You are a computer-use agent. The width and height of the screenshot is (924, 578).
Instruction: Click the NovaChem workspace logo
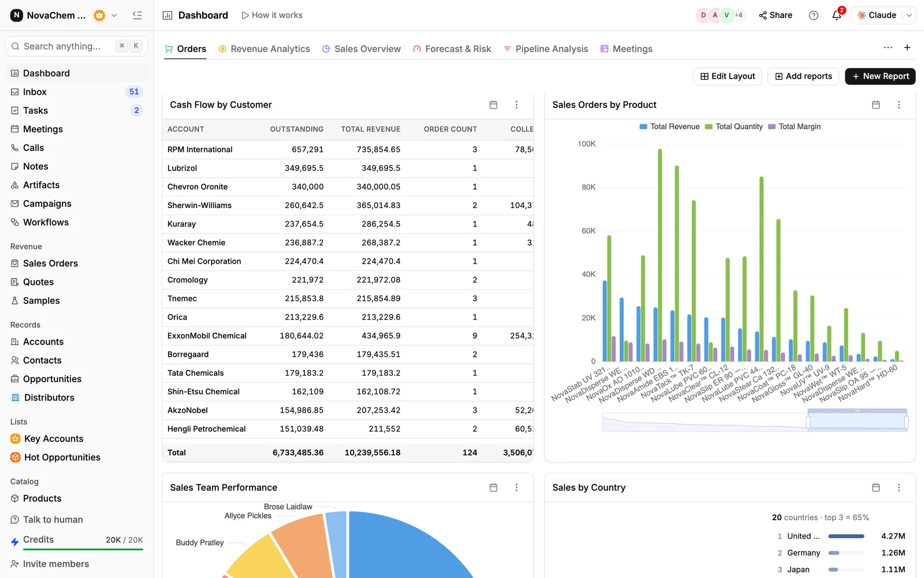coord(17,15)
